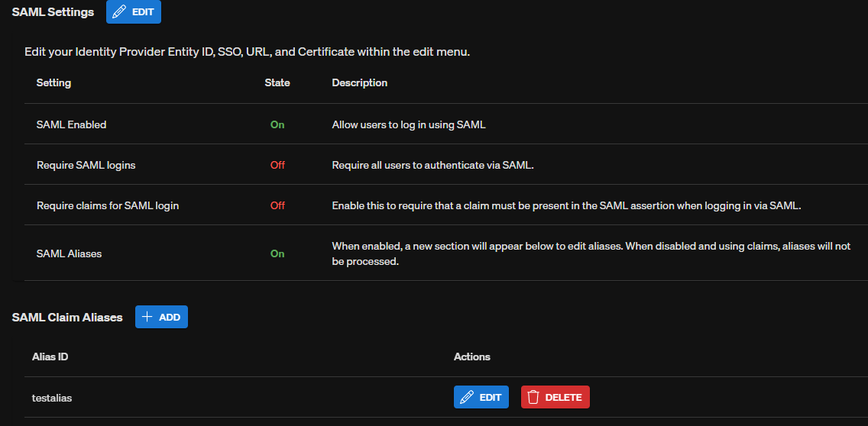Click the 'When enabled, a new section' description
The height and width of the screenshot is (426, 868).
click(x=591, y=254)
